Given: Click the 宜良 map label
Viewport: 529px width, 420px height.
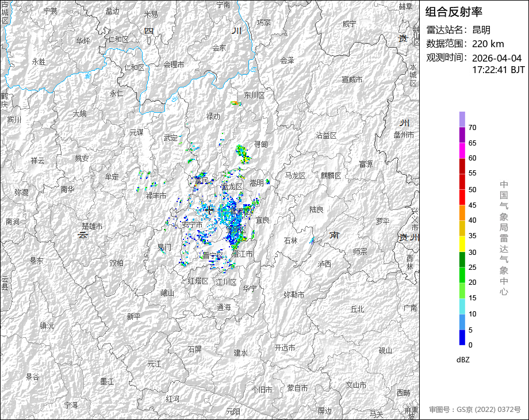Looking at the screenshot, I should click(262, 220).
